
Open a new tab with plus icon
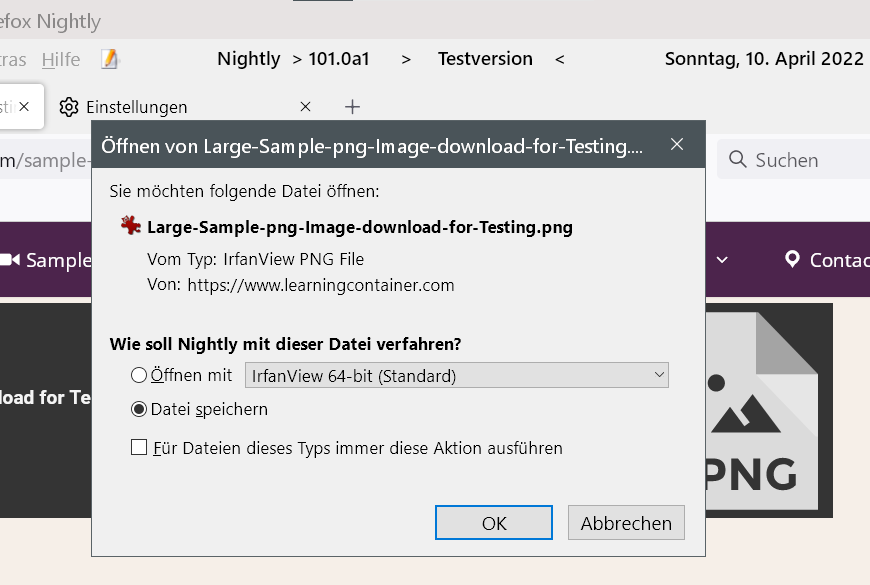(x=352, y=107)
